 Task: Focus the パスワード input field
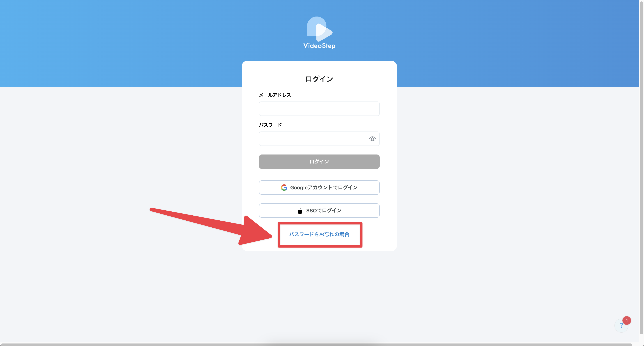coord(312,139)
